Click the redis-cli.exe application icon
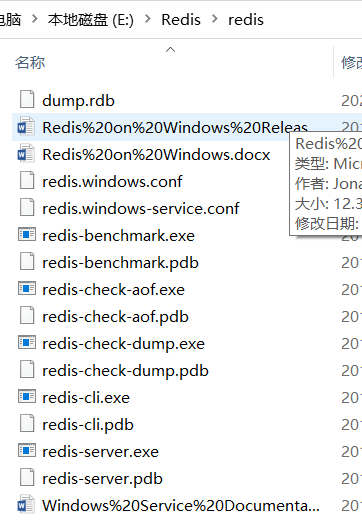Viewport: 362px width, 527px height. tap(27, 397)
